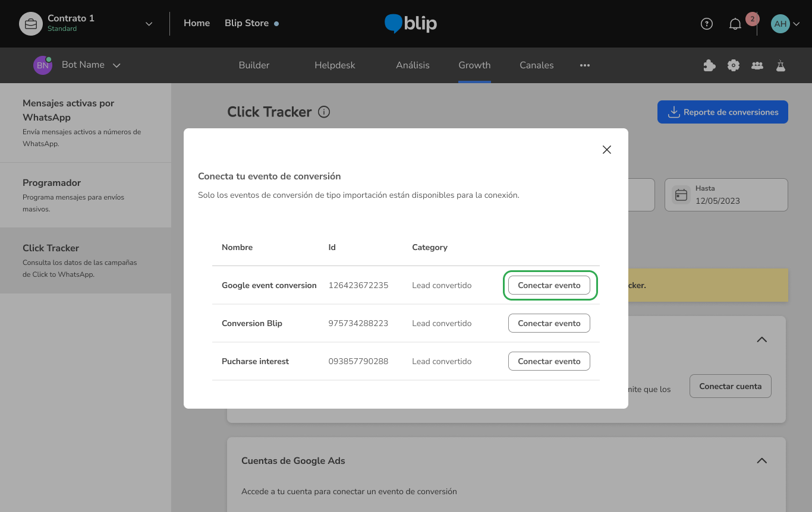Click the Hasta date field
The height and width of the screenshot is (512, 812).
coord(726,195)
